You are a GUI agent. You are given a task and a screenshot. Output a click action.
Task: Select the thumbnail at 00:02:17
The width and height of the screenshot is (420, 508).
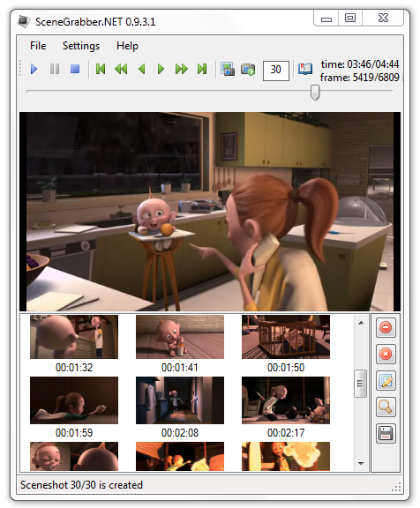[286, 400]
